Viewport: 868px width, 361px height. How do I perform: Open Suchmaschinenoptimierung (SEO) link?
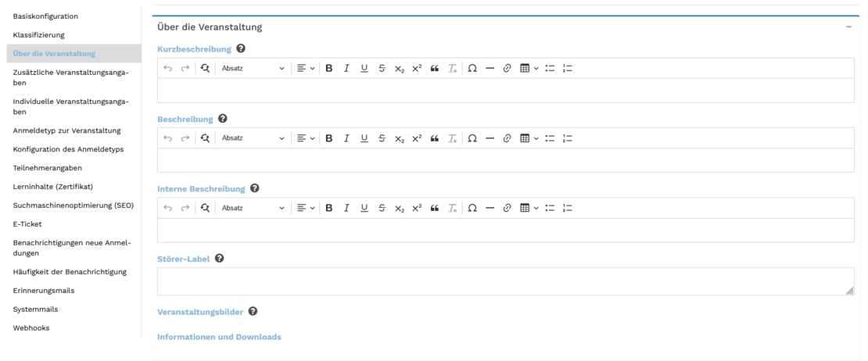(x=73, y=206)
